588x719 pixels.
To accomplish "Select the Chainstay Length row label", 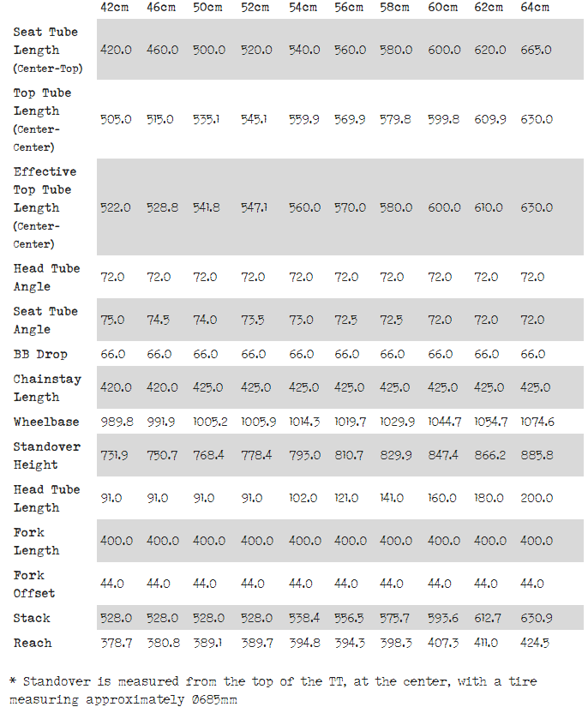I will pos(46,387).
